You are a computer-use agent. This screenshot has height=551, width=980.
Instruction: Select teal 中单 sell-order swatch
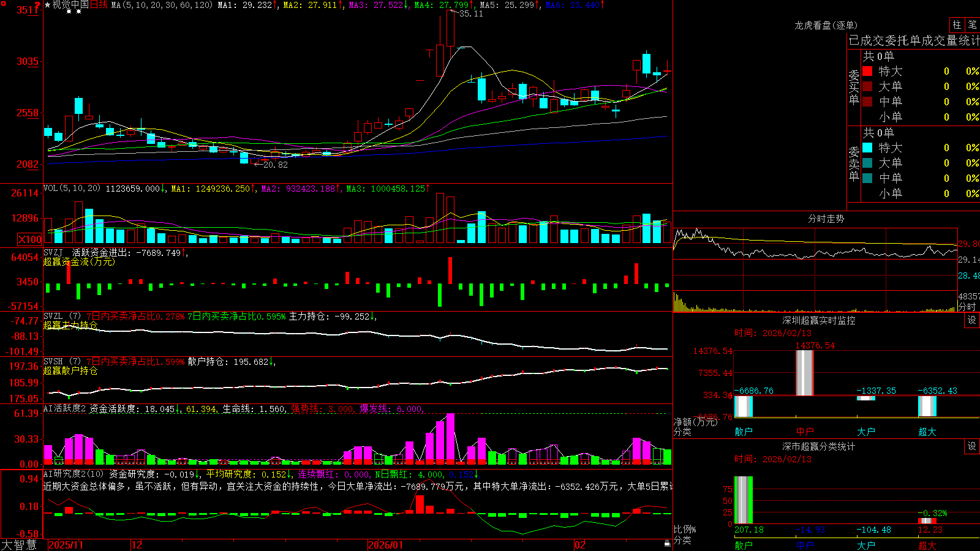[867, 178]
